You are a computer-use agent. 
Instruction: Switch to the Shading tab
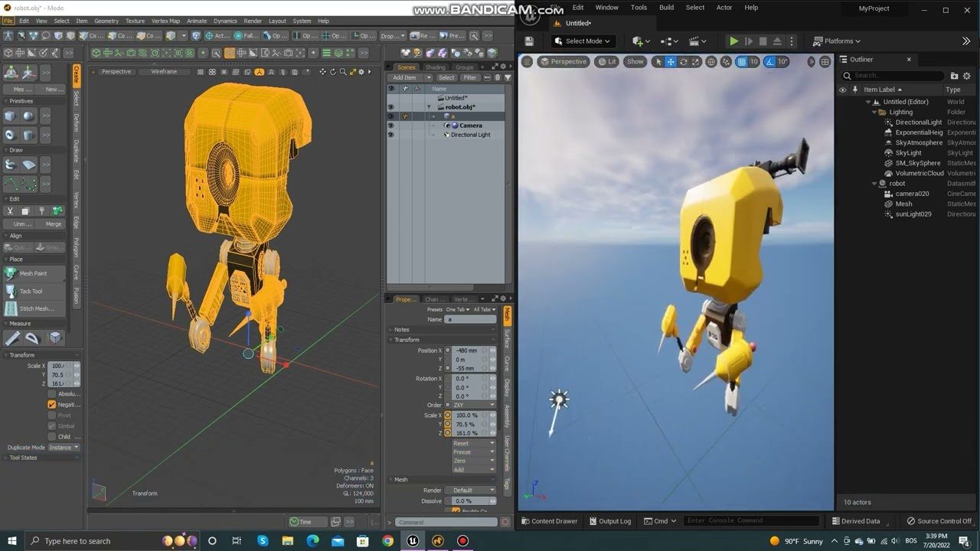click(435, 67)
